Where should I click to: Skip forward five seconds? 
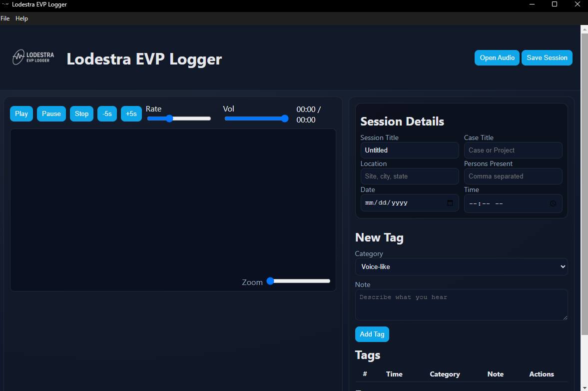coord(131,113)
